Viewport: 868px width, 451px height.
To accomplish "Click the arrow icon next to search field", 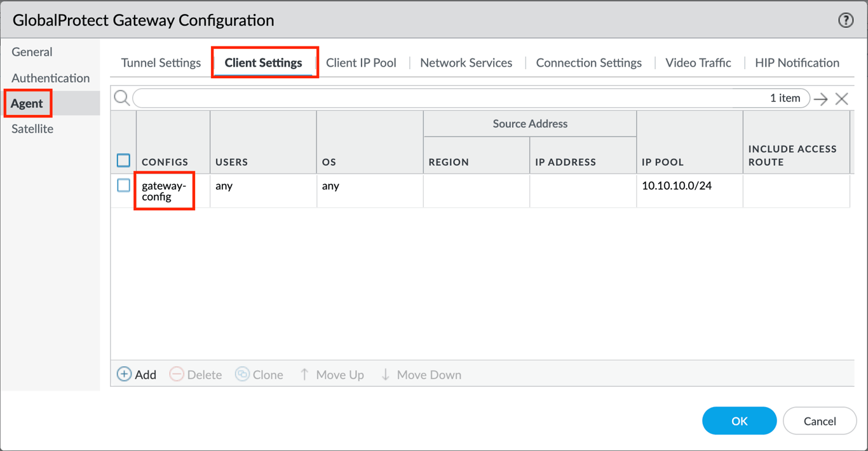I will (x=821, y=99).
